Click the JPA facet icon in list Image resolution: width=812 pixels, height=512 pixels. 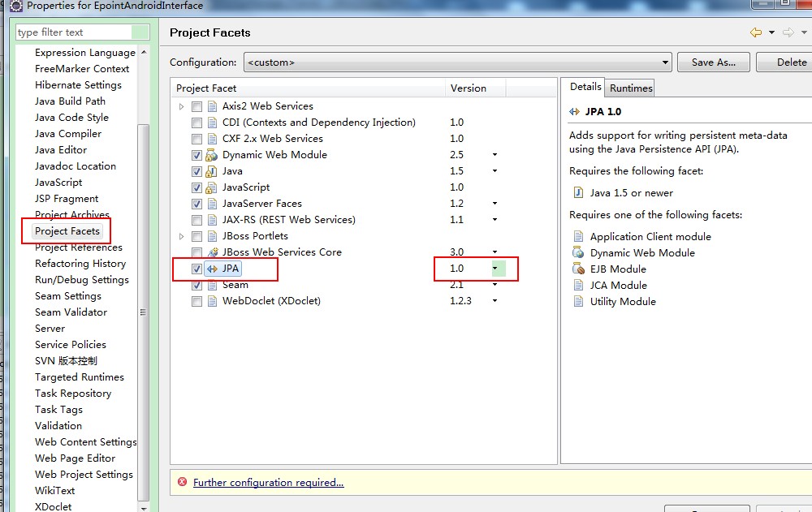tap(212, 269)
